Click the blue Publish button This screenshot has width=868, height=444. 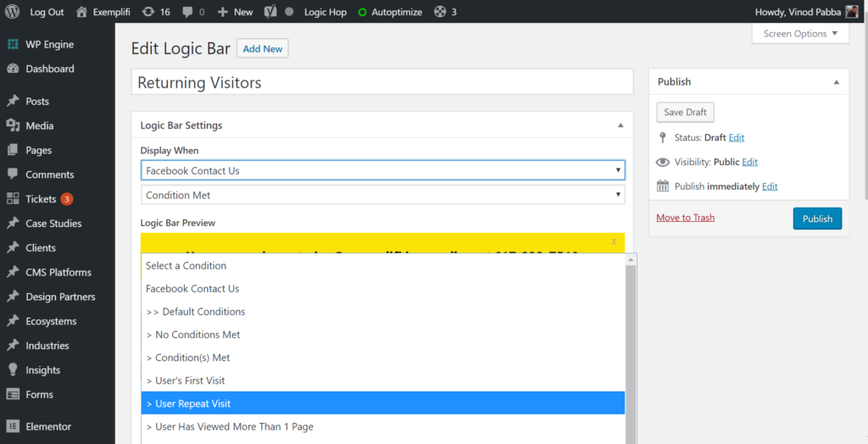pyautogui.click(x=817, y=219)
